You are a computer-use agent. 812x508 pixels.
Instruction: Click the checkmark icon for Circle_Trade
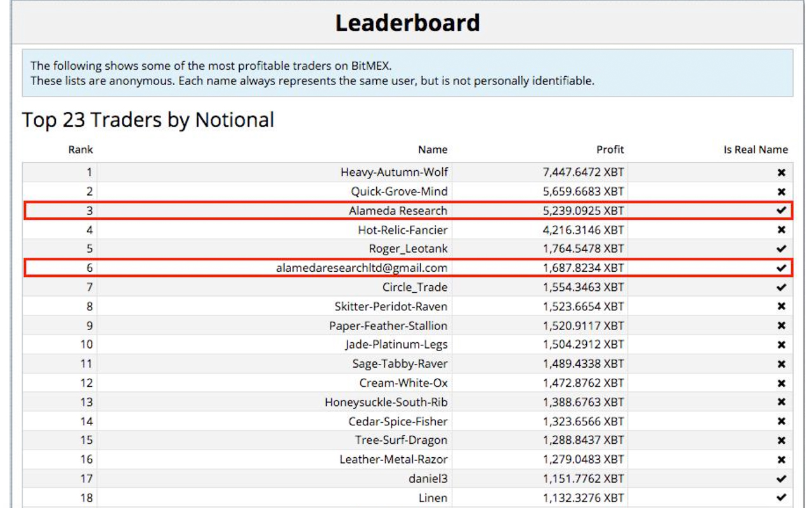click(x=782, y=287)
